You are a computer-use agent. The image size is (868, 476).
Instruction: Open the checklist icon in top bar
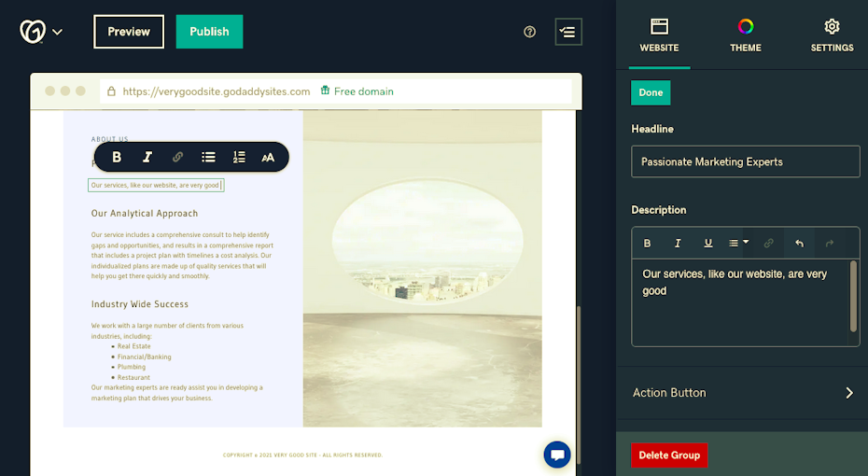tap(567, 32)
